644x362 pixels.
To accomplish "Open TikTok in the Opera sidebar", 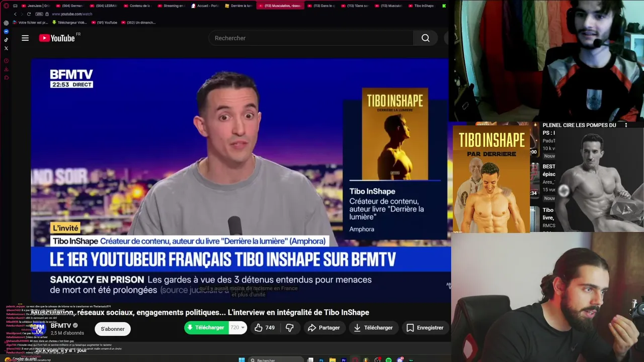I will click(6, 40).
